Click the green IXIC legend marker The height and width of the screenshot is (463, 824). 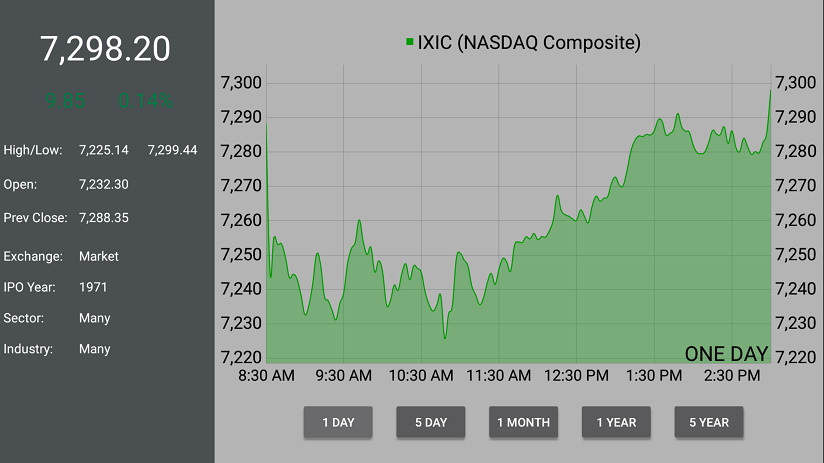click(x=410, y=42)
